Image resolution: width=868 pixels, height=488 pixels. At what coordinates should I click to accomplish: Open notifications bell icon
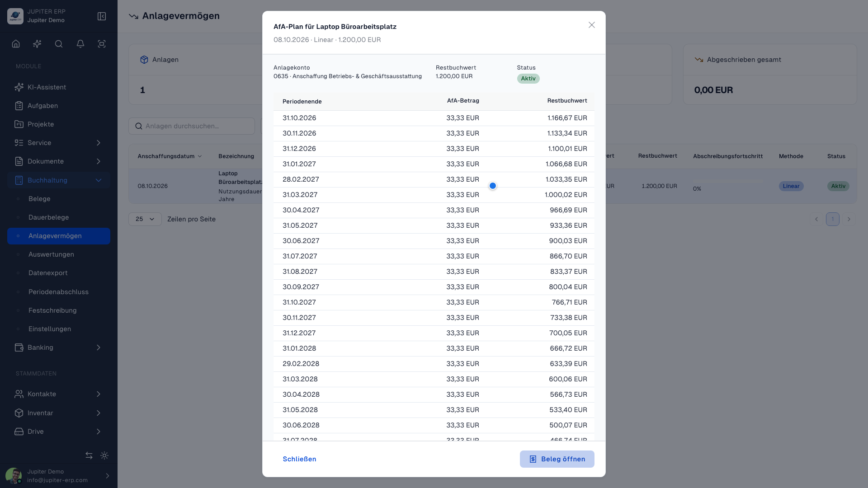point(80,44)
